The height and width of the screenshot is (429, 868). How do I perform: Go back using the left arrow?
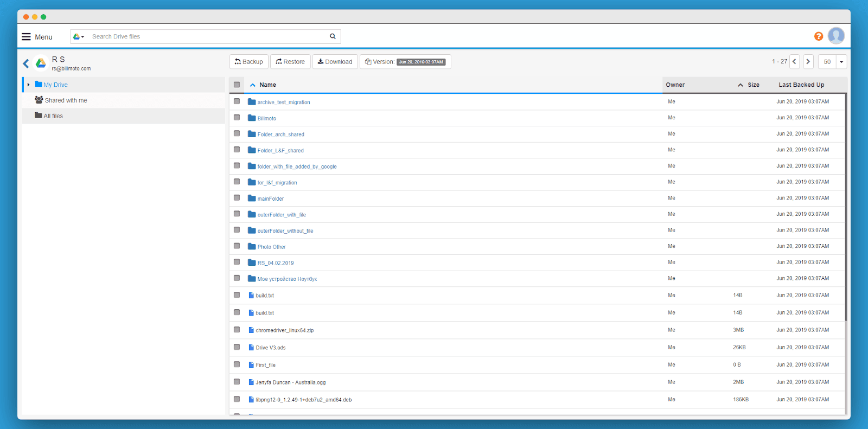point(26,63)
